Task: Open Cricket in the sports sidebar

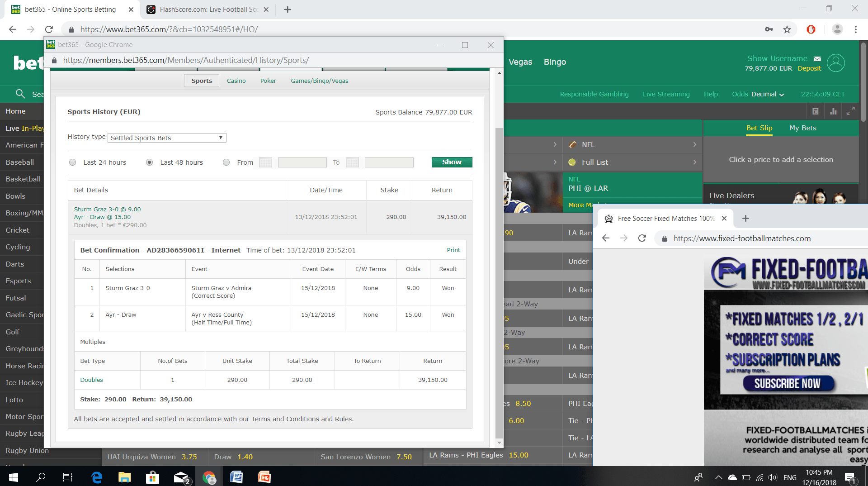Action: pyautogui.click(x=18, y=230)
